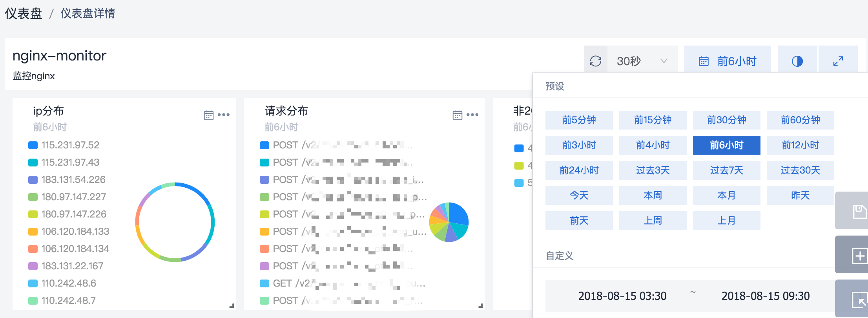
Task: Select preset 前5分钟
Action: (579, 120)
